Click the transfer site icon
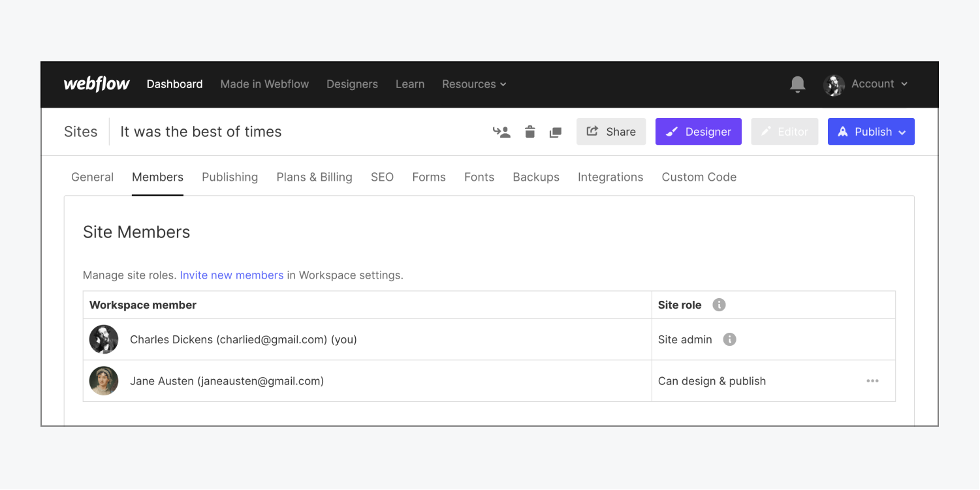The height and width of the screenshot is (490, 980). pos(501,132)
